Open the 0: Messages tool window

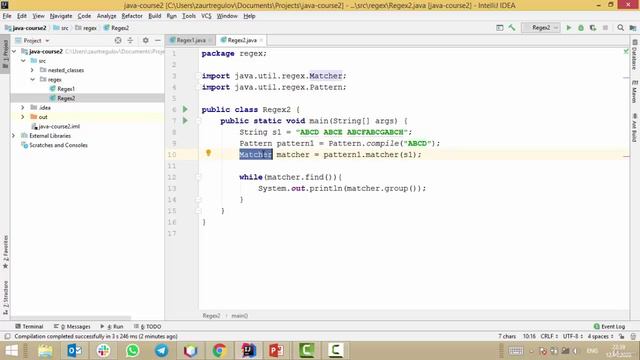[72, 327]
